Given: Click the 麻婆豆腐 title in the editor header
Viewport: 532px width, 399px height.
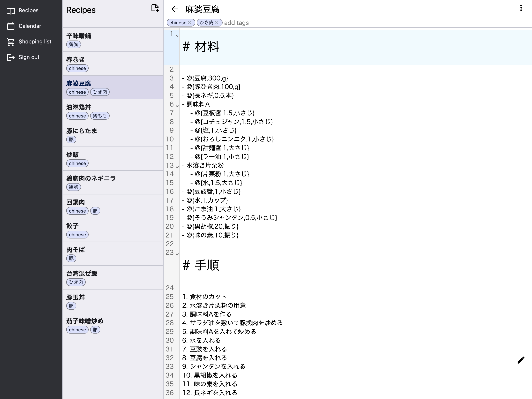Looking at the screenshot, I should [x=202, y=9].
